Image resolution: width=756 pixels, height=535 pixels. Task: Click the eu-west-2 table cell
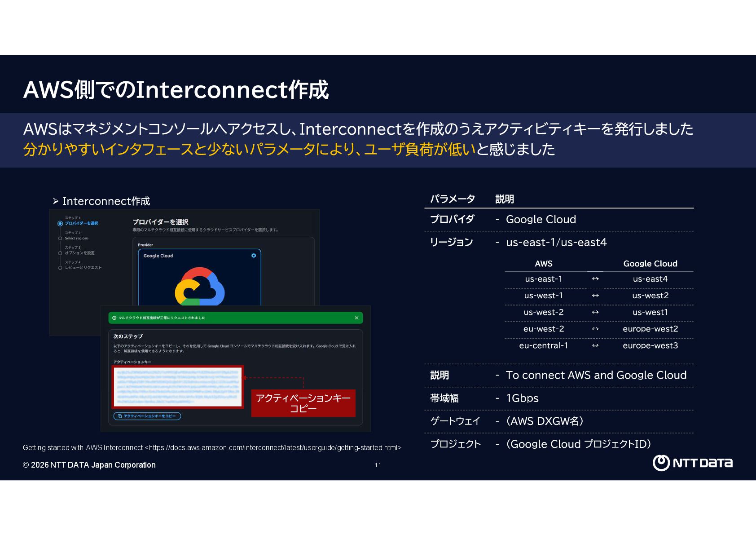[x=544, y=329]
